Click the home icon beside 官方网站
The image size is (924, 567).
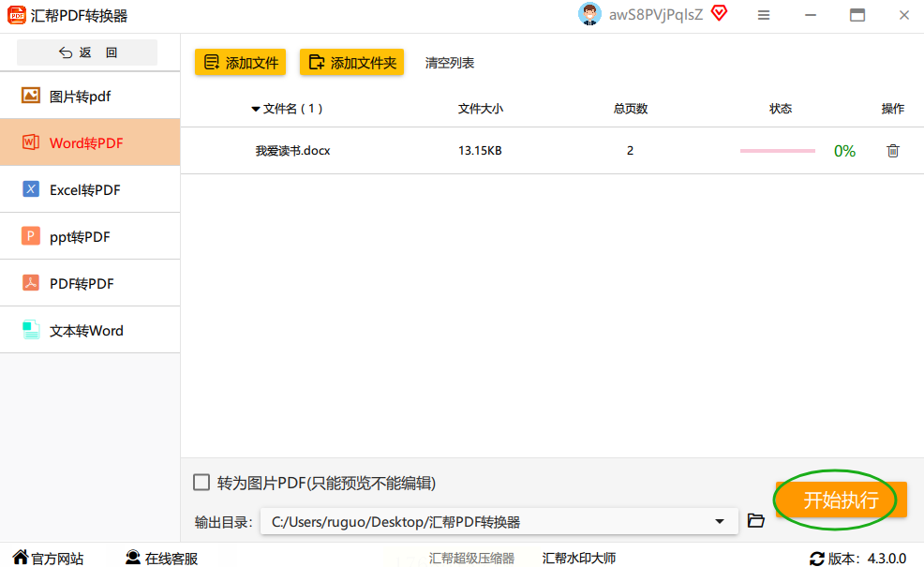(x=21, y=557)
